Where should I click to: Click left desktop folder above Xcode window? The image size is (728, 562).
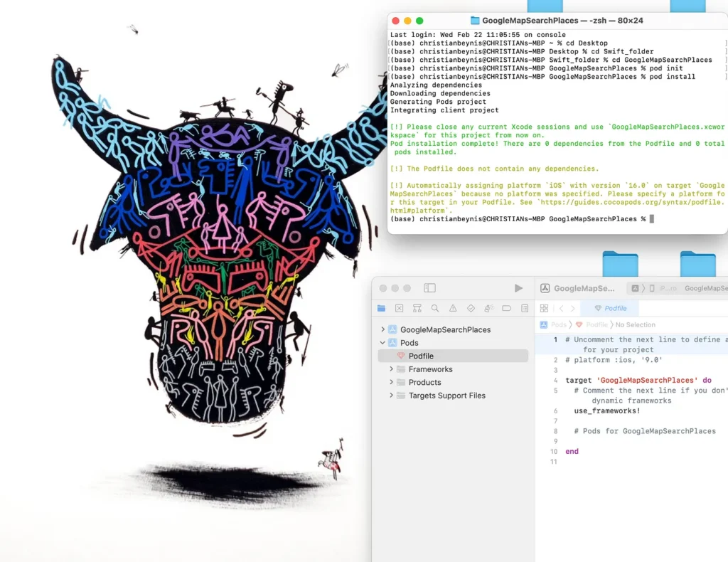tap(620, 264)
